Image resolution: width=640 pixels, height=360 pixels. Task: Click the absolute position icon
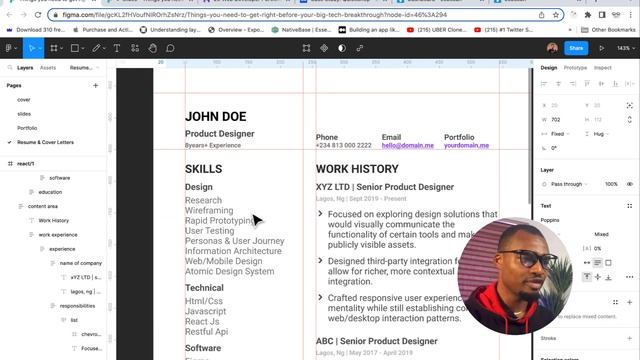coord(629,105)
